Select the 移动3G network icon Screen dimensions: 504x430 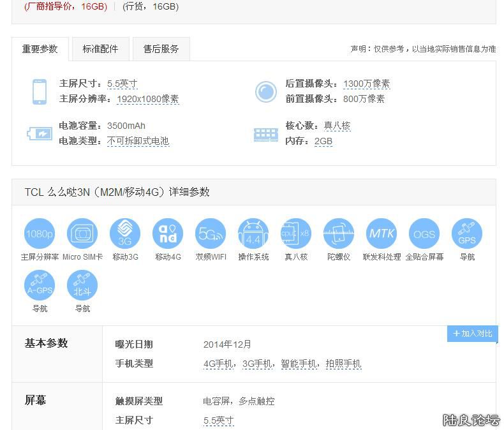coord(125,234)
